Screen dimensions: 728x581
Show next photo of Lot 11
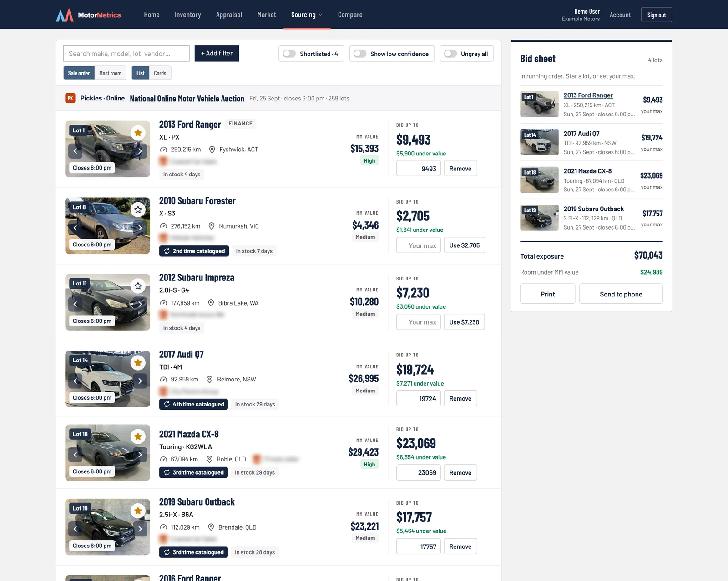(x=140, y=304)
